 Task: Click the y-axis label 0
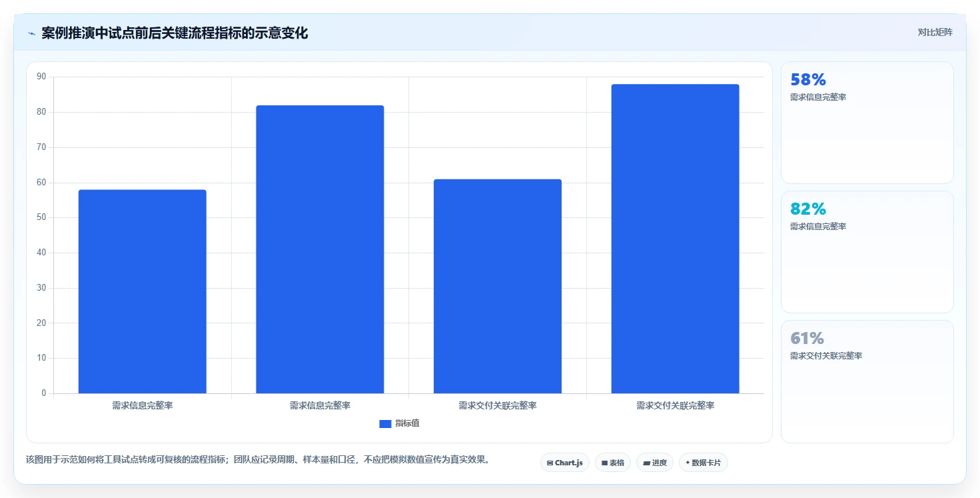coord(44,393)
